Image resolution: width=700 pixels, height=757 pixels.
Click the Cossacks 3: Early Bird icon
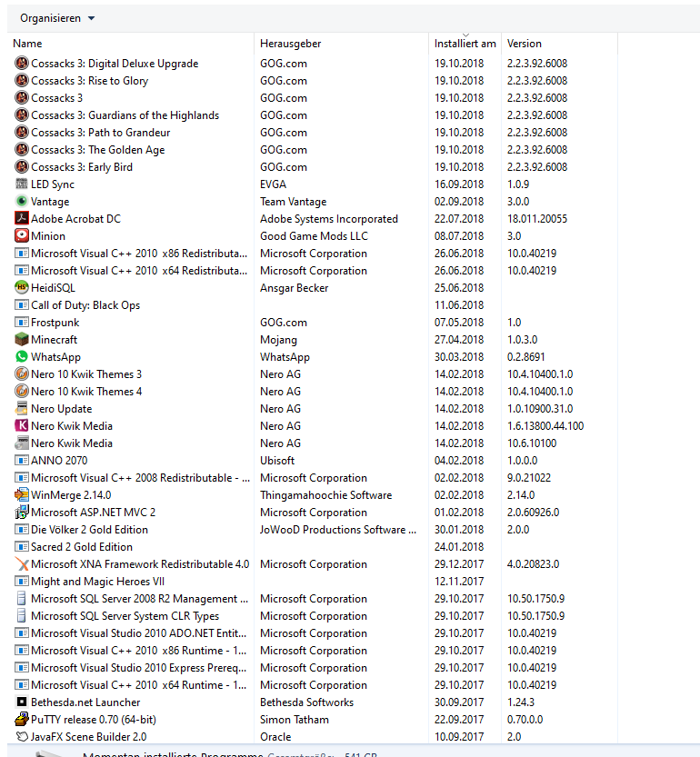[22, 167]
